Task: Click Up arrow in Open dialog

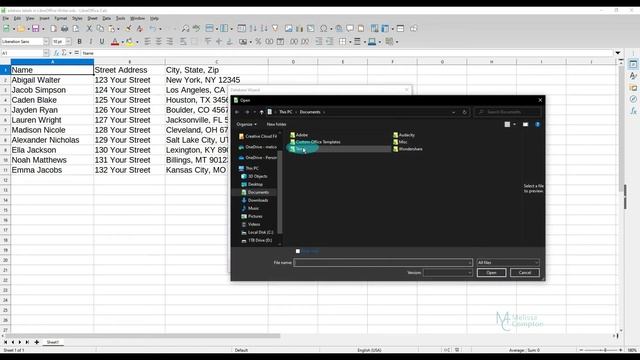Action: (x=262, y=112)
